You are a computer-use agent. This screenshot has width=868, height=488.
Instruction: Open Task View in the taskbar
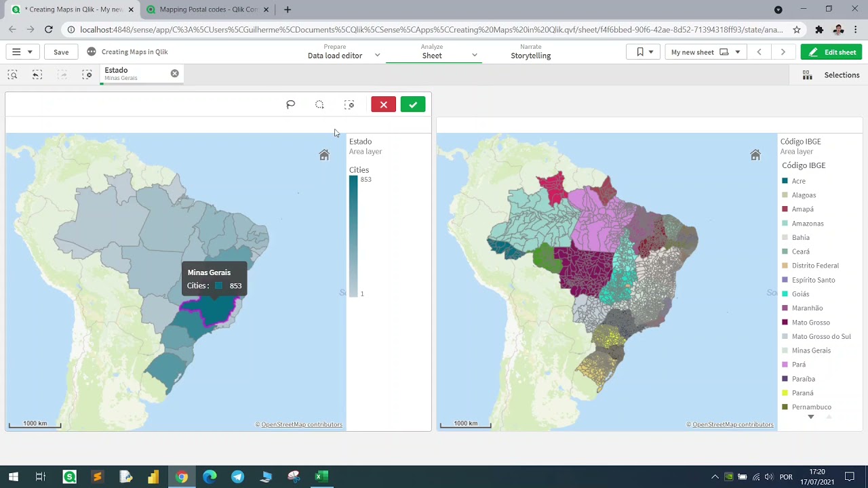click(x=41, y=476)
